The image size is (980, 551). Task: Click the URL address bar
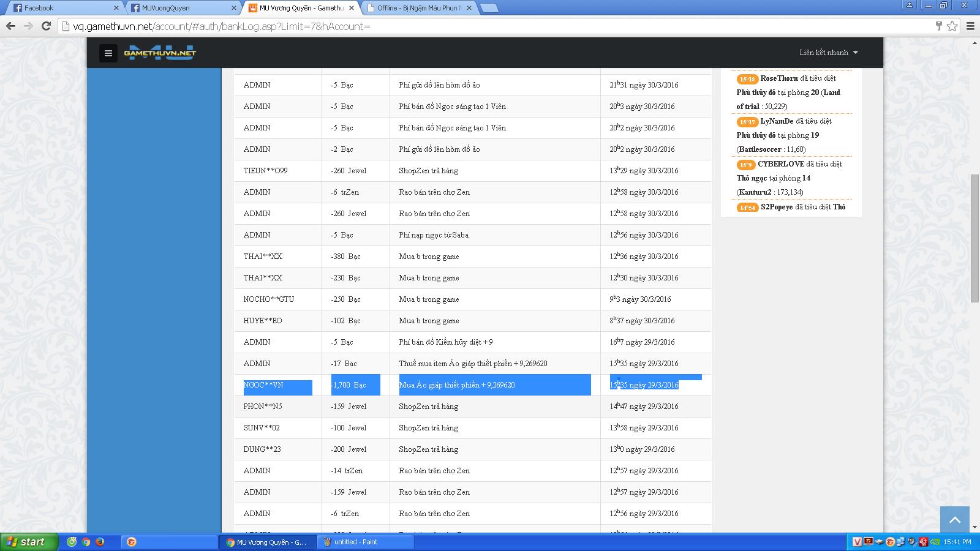pyautogui.click(x=490, y=26)
